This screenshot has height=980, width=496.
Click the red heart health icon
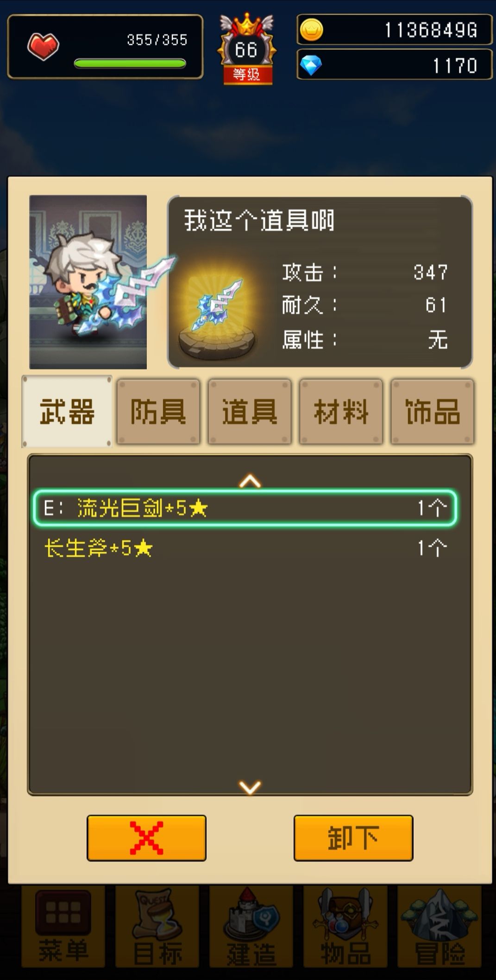coord(43,47)
